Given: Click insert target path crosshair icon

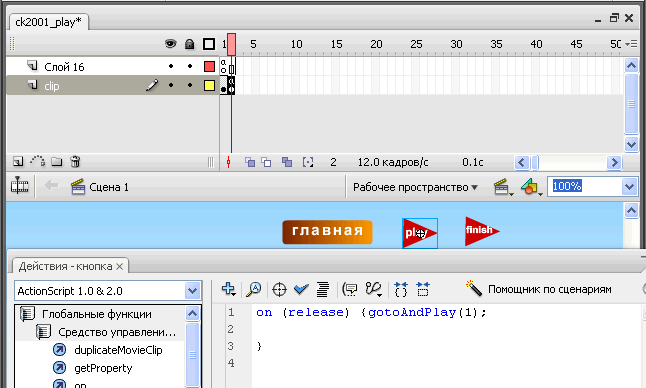Looking at the screenshot, I should pyautogui.click(x=279, y=290).
